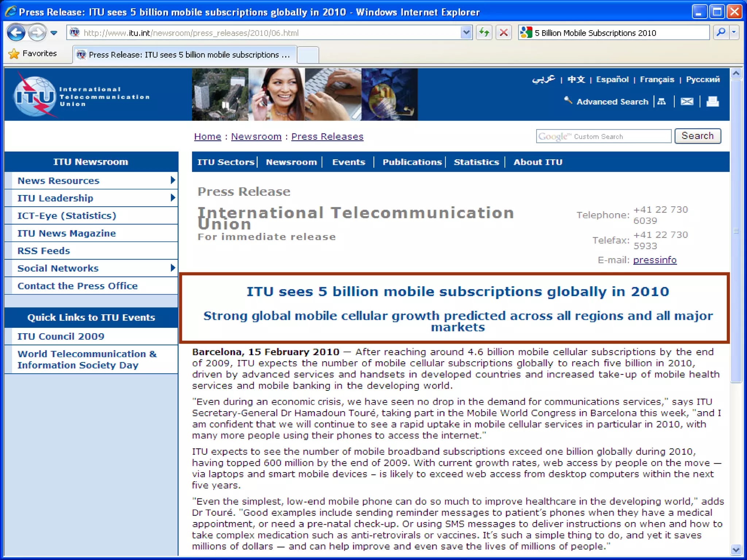Expand the Social Networks submenu arrow
Image resolution: width=747 pixels, height=560 pixels.
click(173, 268)
